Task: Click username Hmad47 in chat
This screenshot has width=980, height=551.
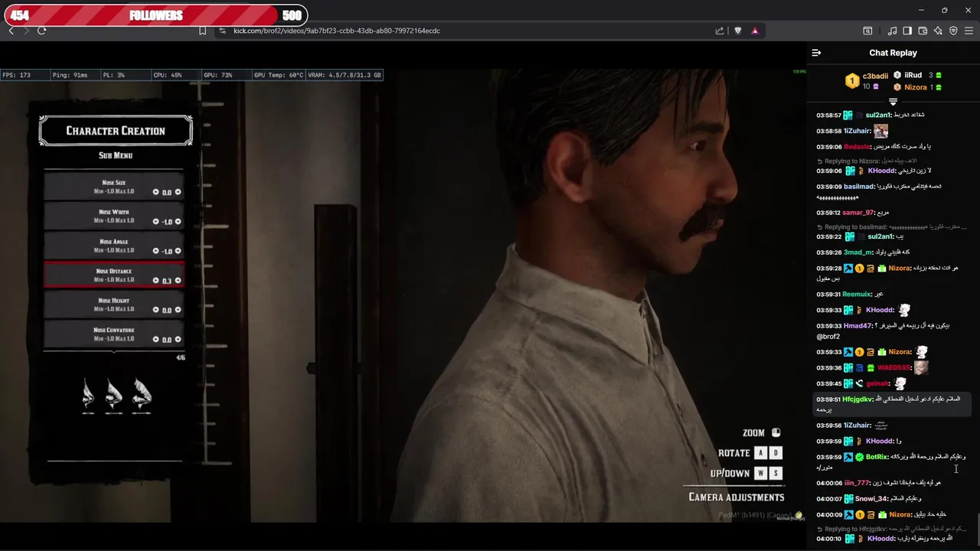Action: (858, 326)
